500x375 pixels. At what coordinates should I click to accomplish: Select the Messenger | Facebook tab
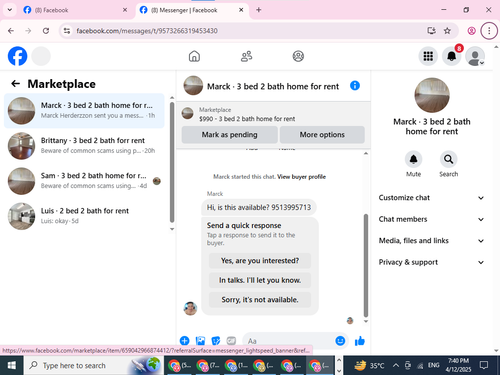(192, 10)
